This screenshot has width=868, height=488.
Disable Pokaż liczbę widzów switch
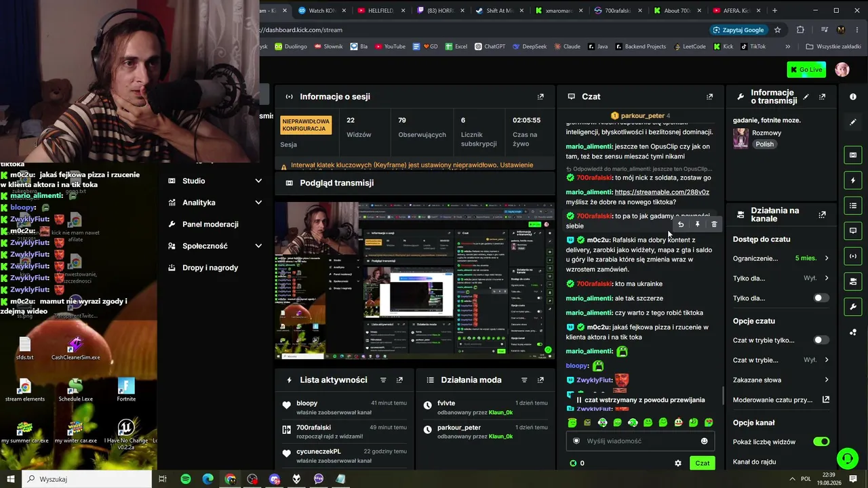click(821, 442)
